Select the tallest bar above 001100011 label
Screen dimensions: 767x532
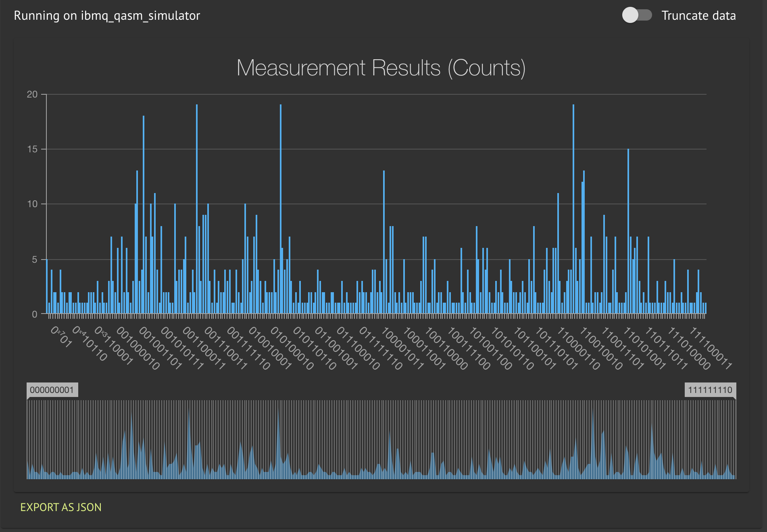[197, 209]
